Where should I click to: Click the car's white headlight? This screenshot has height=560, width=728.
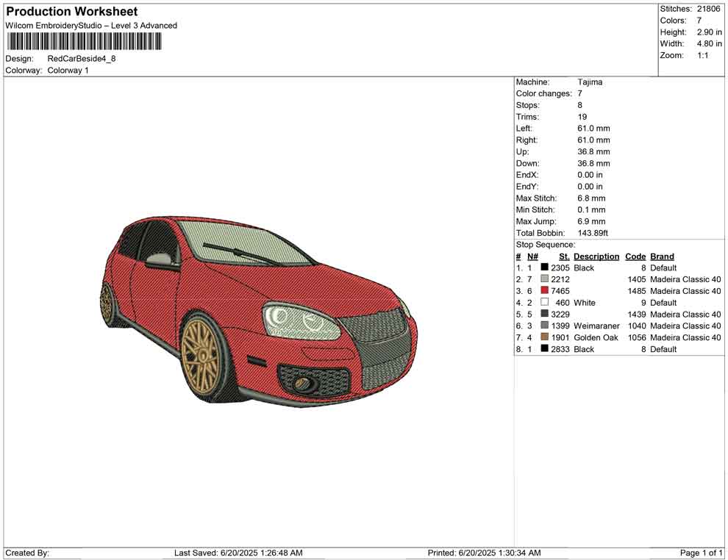(x=301, y=321)
